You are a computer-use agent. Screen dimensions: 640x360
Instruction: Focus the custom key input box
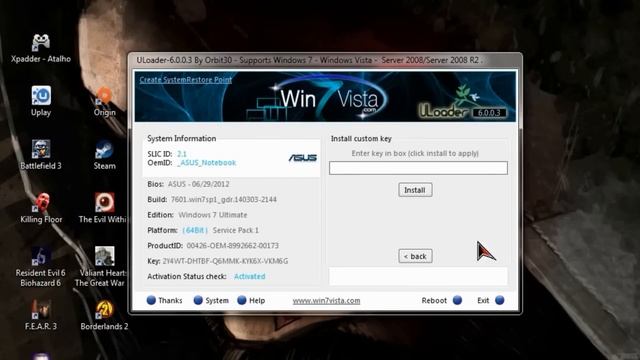click(418, 168)
